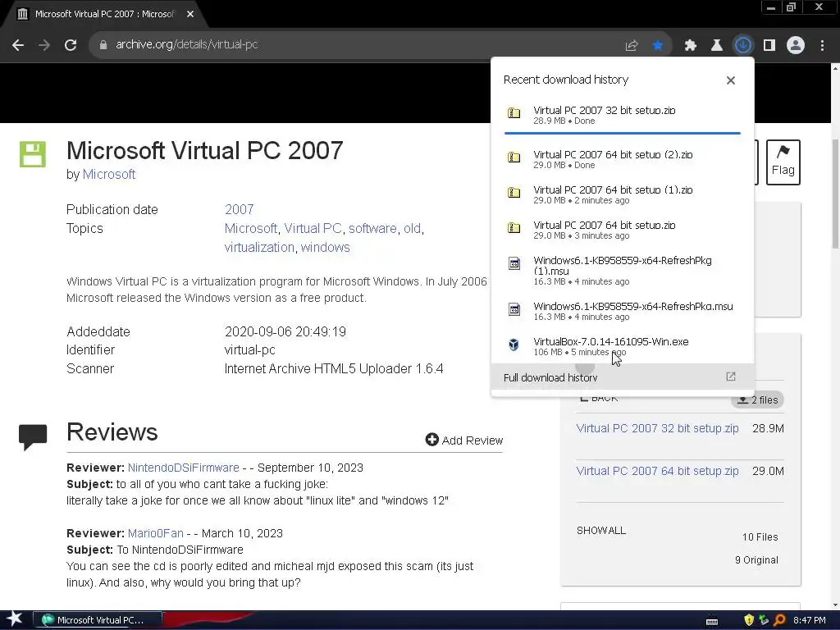The width and height of the screenshot is (840, 630).
Task: Click msu icon of RefreshPkg (1) download
Action: click(514, 263)
